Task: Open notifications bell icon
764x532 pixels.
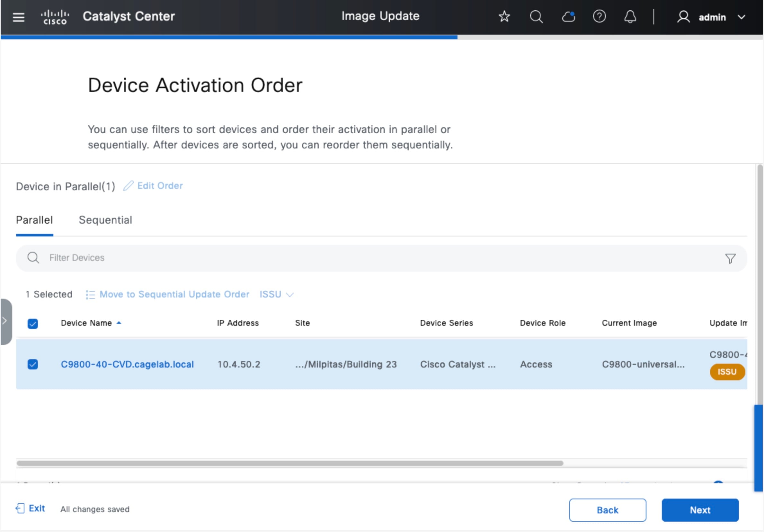Action: click(630, 16)
